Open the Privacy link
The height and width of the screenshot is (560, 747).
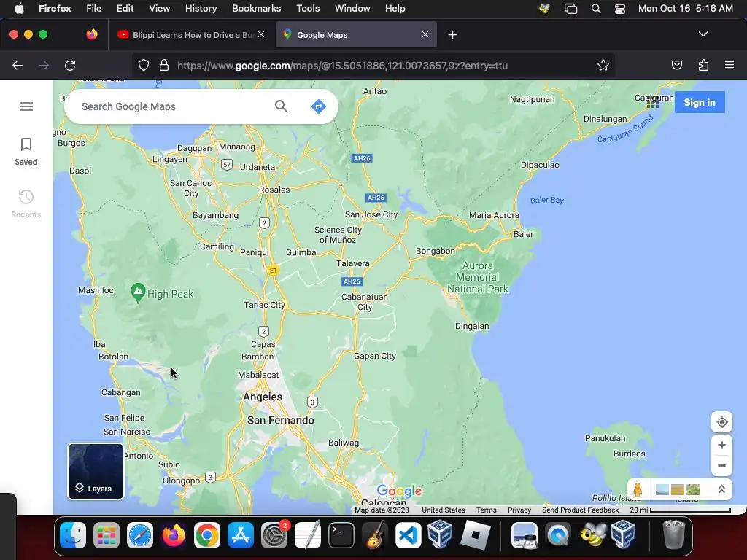click(519, 510)
